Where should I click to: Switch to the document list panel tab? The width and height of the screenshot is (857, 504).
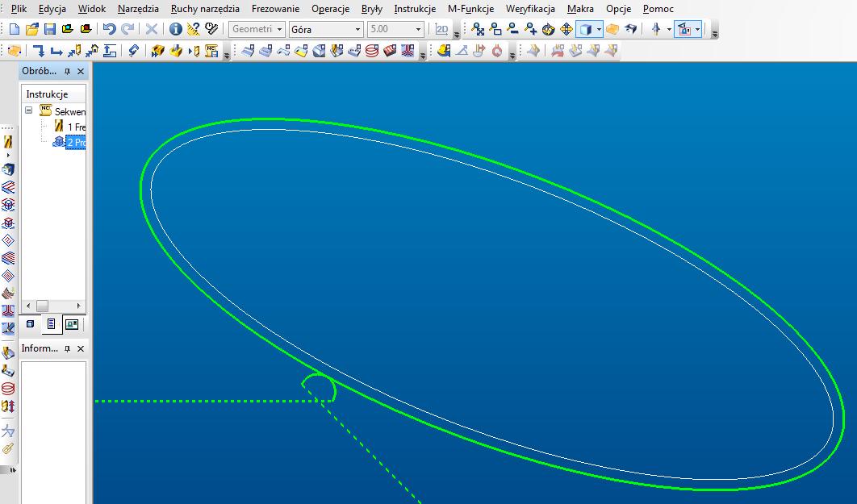tap(51, 324)
